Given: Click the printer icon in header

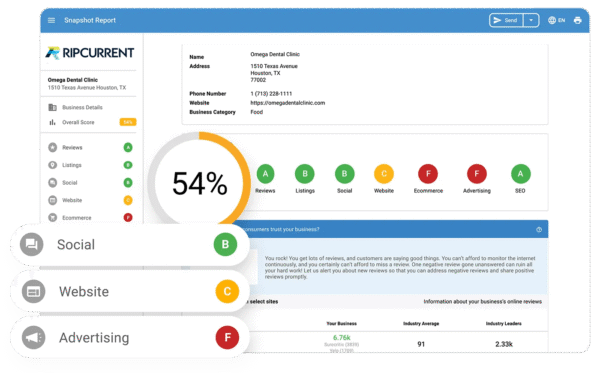Looking at the screenshot, I should [x=577, y=20].
